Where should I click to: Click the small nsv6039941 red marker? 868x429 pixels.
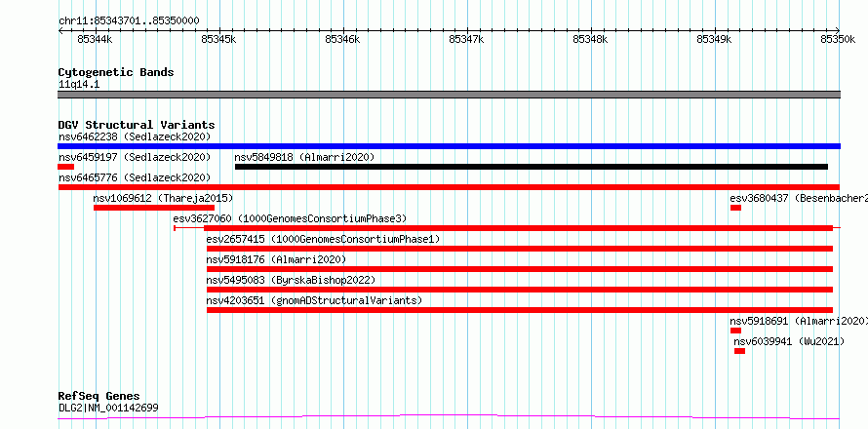(x=739, y=351)
